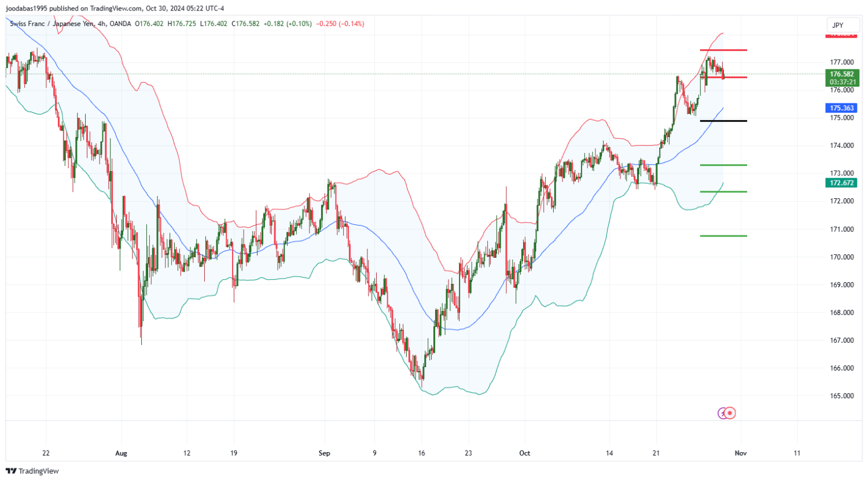
Task: Click the 175.000 price axis label
Action: pos(842,117)
